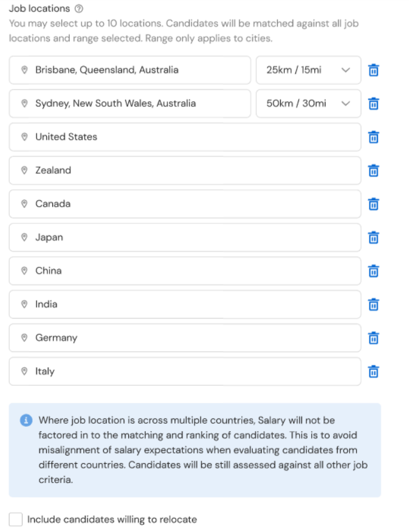Remove Japan from job locations
Image resolution: width=409 pixels, height=532 pixels.
coord(373,238)
